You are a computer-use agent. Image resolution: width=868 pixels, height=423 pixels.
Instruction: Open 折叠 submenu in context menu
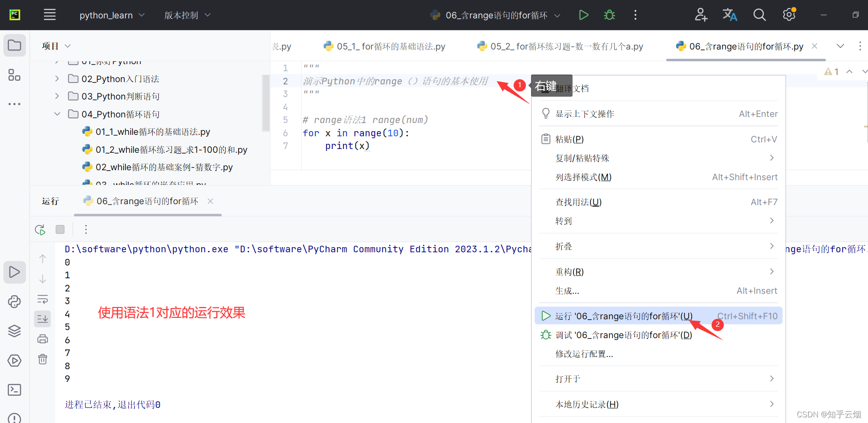(x=658, y=246)
